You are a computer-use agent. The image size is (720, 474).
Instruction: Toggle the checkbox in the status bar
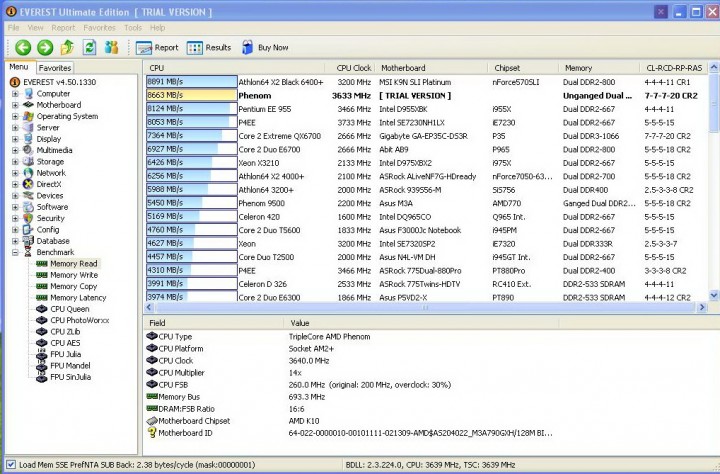pyautogui.click(x=11, y=464)
